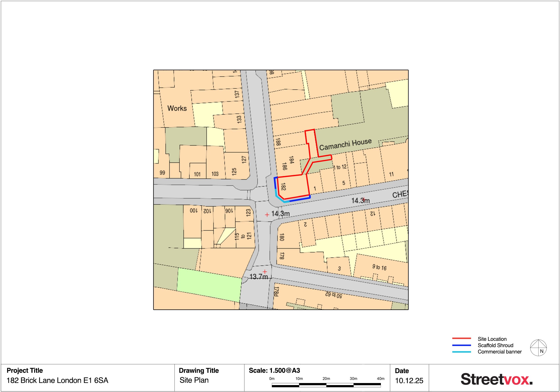Click the Streetvox logo
The height and width of the screenshot is (392, 560).
click(x=497, y=379)
